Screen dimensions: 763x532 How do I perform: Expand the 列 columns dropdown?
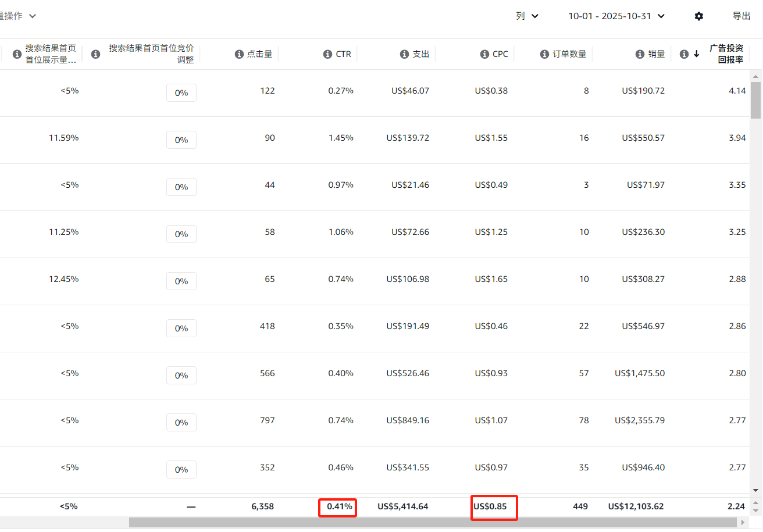click(527, 16)
